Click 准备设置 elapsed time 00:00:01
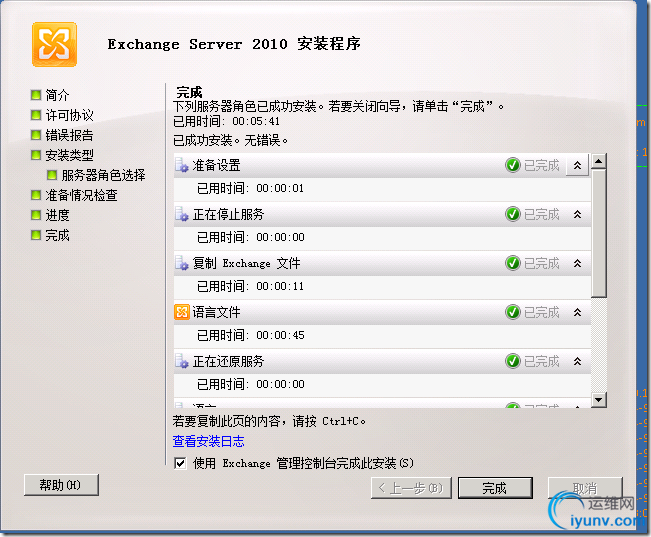This screenshot has width=651, height=537. [x=280, y=189]
